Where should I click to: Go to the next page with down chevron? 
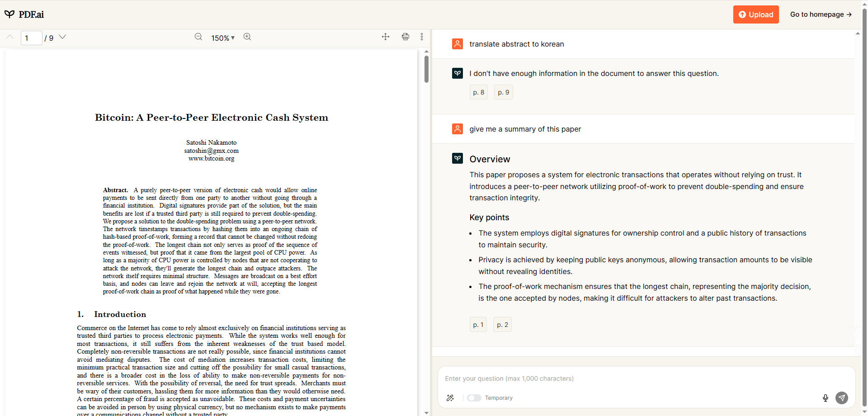pyautogui.click(x=63, y=37)
